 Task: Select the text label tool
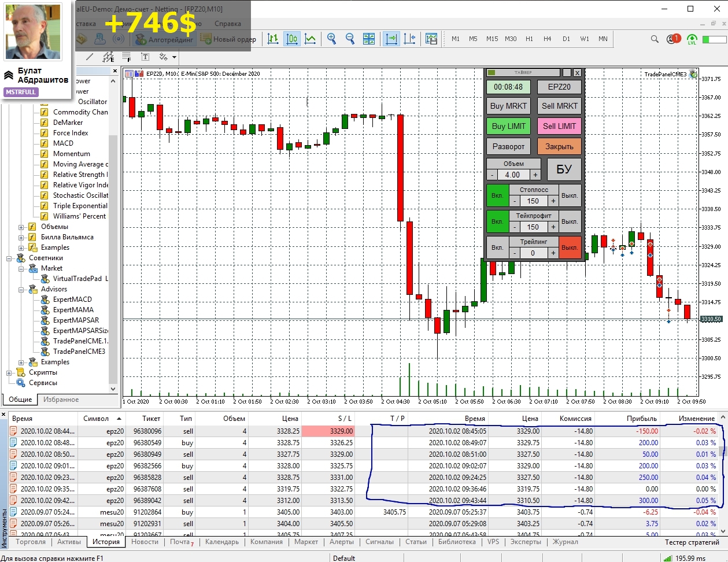pos(145,57)
